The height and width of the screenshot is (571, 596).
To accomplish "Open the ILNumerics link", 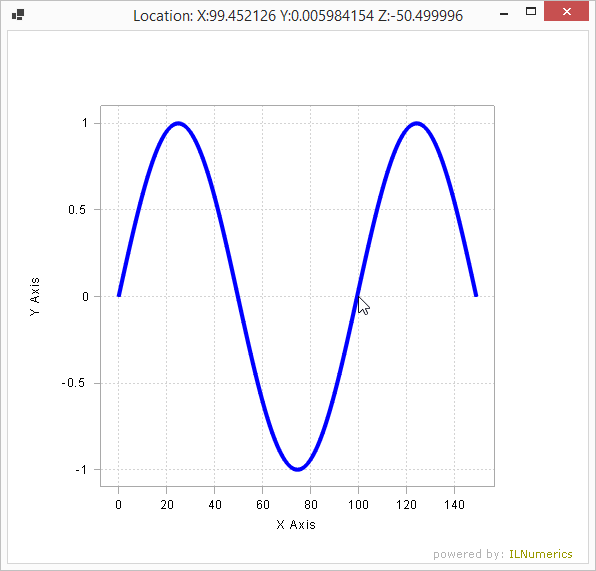I will point(541,554).
